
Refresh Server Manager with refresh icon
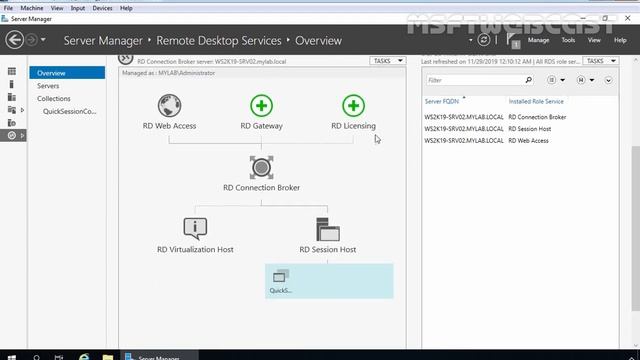click(x=484, y=40)
